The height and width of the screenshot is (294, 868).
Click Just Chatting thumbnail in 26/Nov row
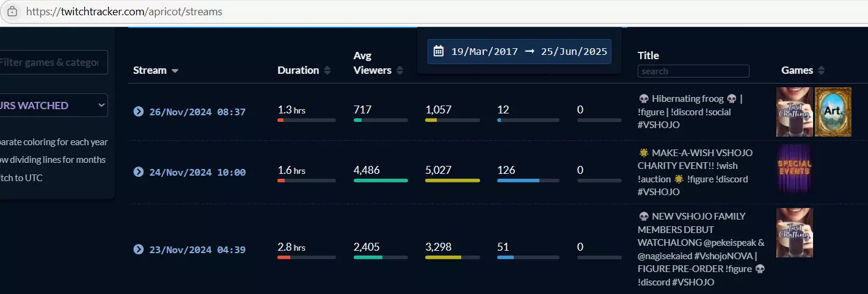point(794,112)
